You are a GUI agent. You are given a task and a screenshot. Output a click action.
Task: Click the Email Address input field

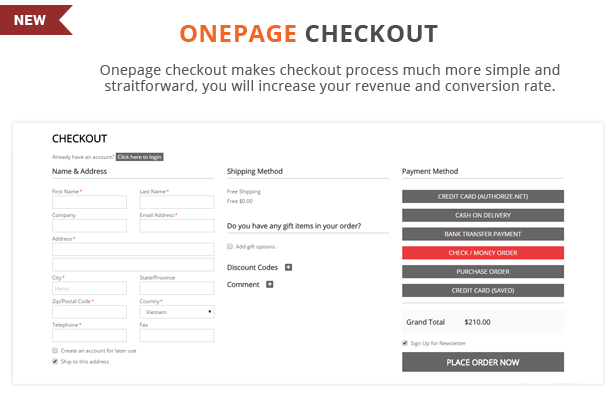point(177,226)
